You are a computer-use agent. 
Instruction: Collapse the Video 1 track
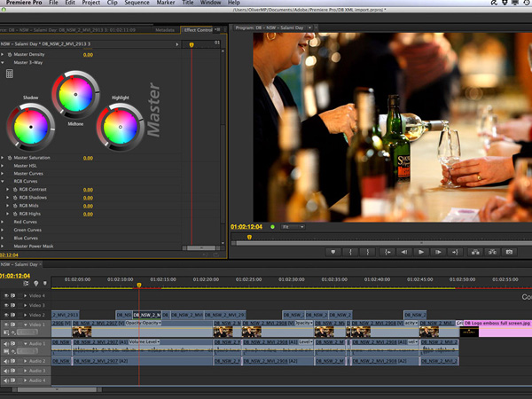click(25, 325)
